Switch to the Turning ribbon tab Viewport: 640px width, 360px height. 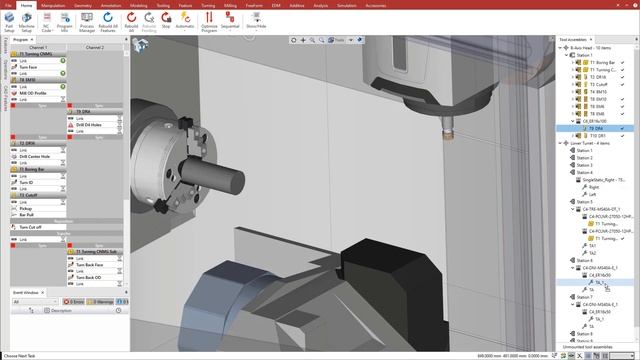[208, 6]
